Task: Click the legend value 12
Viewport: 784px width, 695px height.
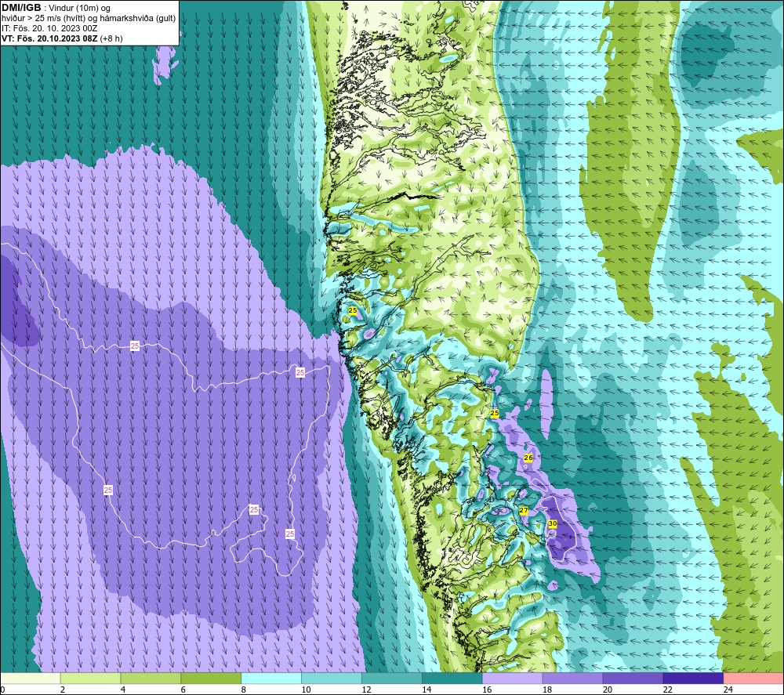Action: [x=366, y=690]
